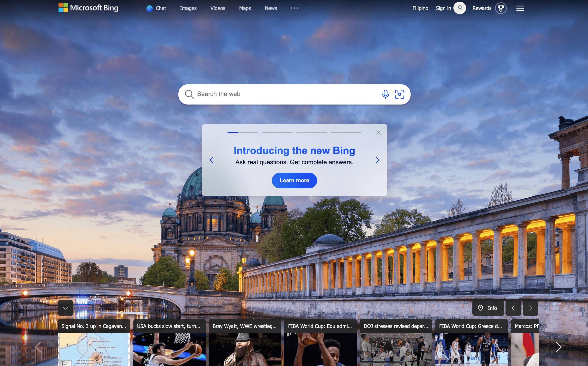The height and width of the screenshot is (366, 588).
Task: Open the hamburger settings menu
Action: coord(520,8)
